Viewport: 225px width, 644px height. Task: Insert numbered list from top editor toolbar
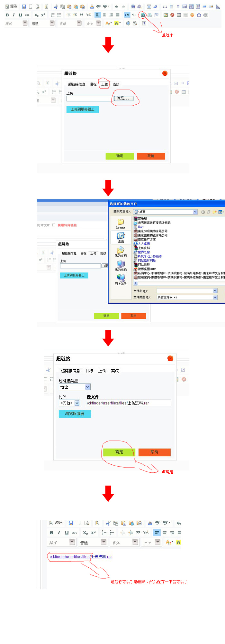(53, 15)
